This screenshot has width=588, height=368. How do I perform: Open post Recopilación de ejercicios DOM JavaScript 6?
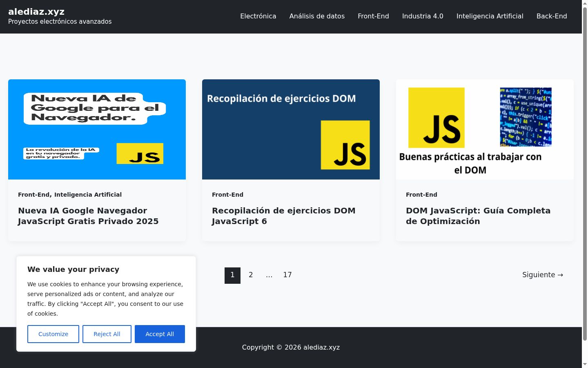click(283, 216)
